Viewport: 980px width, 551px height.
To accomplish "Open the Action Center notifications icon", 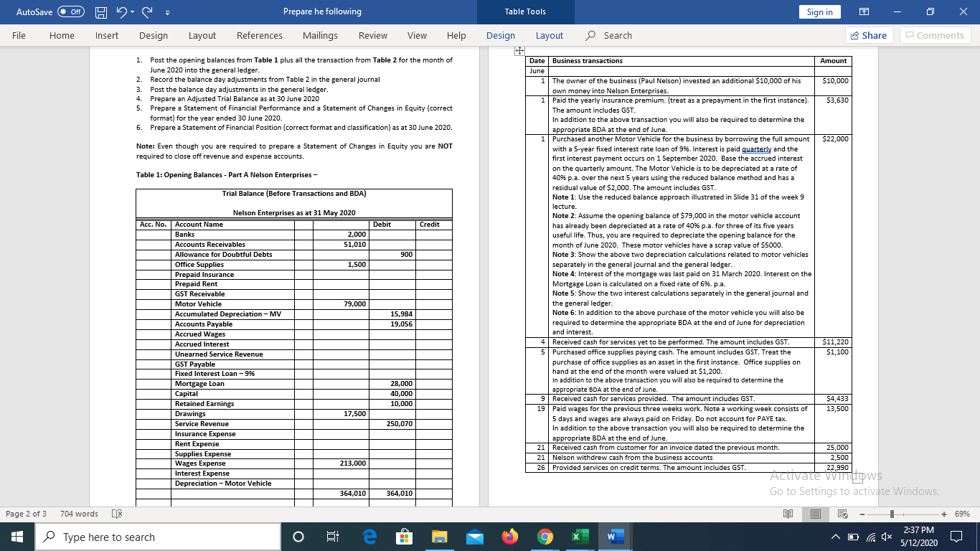I will pos(956,537).
